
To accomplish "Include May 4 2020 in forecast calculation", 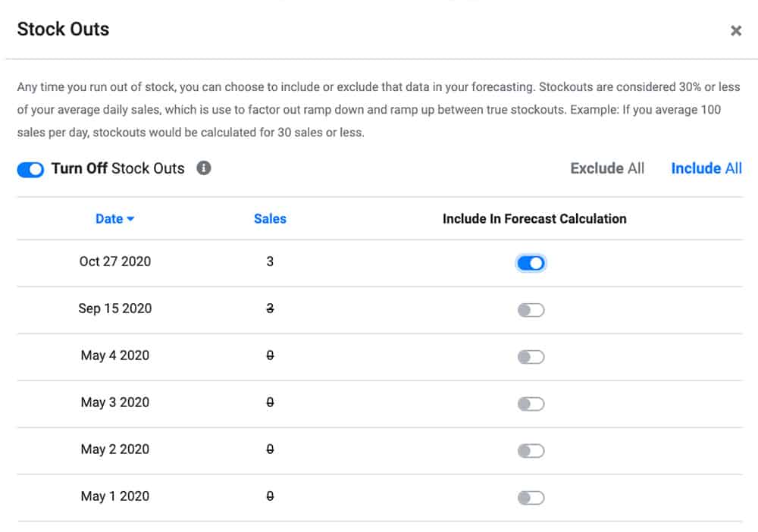I will [x=531, y=356].
